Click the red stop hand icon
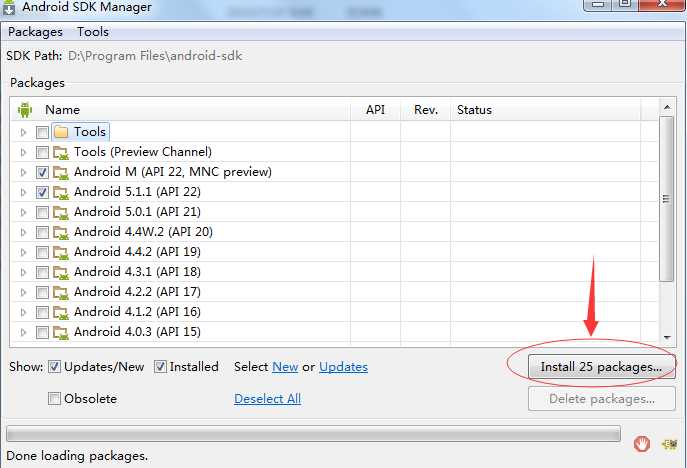Viewport: 687px width, 468px height. (x=642, y=444)
